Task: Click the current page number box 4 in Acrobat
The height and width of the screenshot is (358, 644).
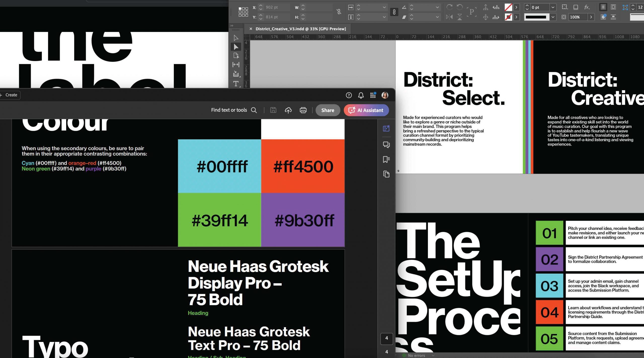Action: (x=386, y=338)
